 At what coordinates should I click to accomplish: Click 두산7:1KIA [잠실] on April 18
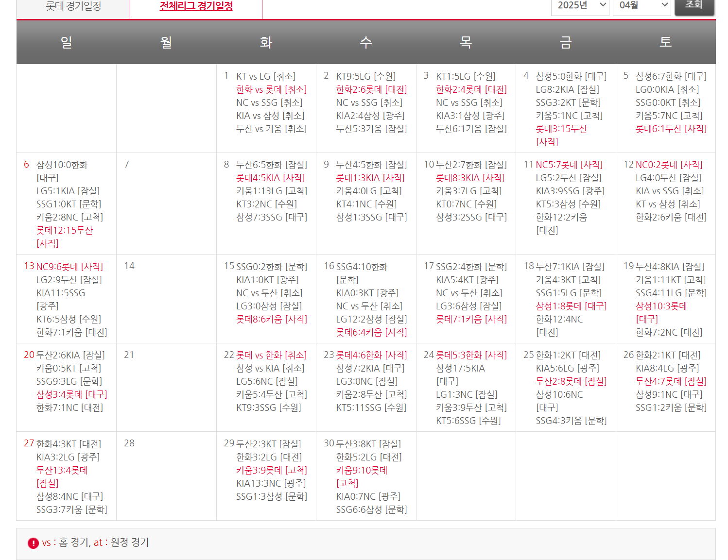570,267
